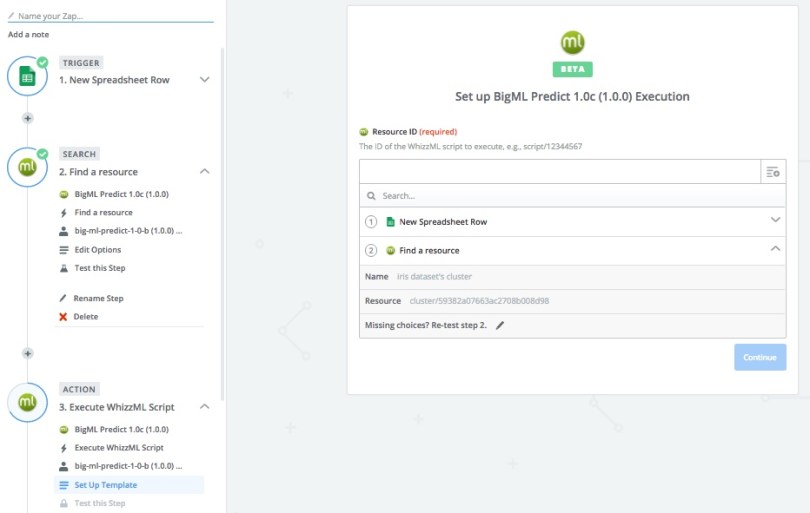
Task: Open Edit Options under step 2
Action: [97, 250]
